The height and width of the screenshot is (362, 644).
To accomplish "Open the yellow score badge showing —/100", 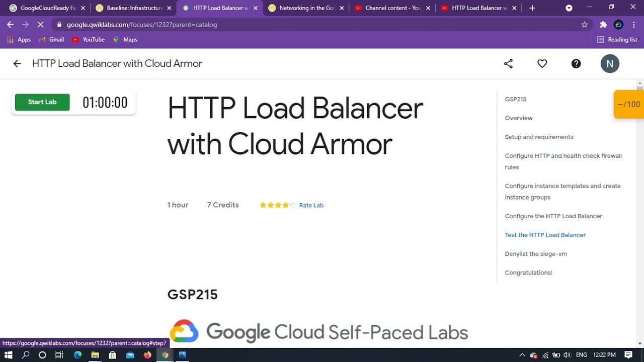I will point(629,104).
